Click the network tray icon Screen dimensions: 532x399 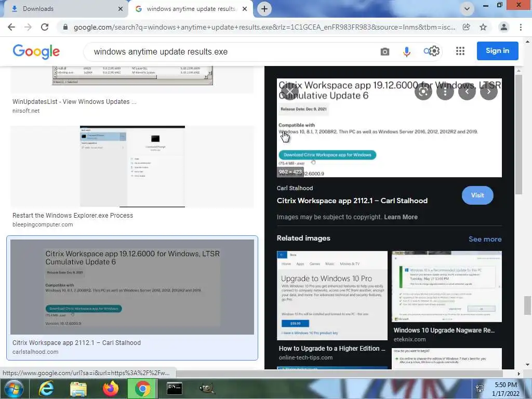click(x=480, y=389)
